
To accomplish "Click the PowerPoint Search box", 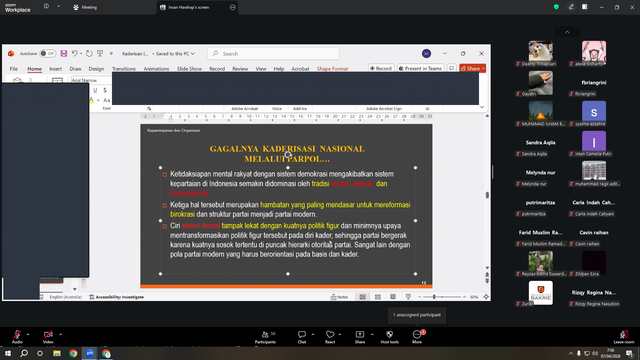I will pyautogui.click(x=273, y=53).
